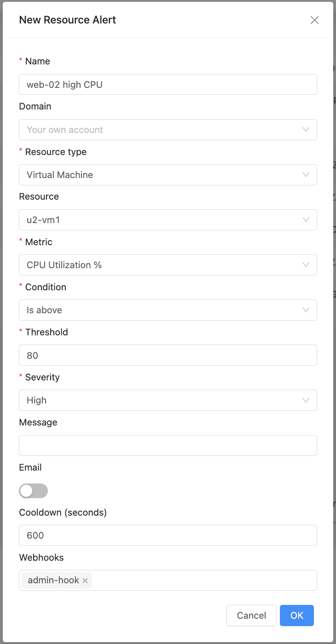The image size is (336, 644).
Task: Click the New Resource Alert title
Action: click(68, 20)
